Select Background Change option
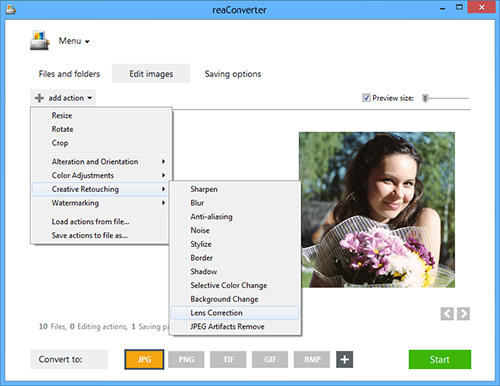The width and height of the screenshot is (500, 386). click(x=235, y=299)
